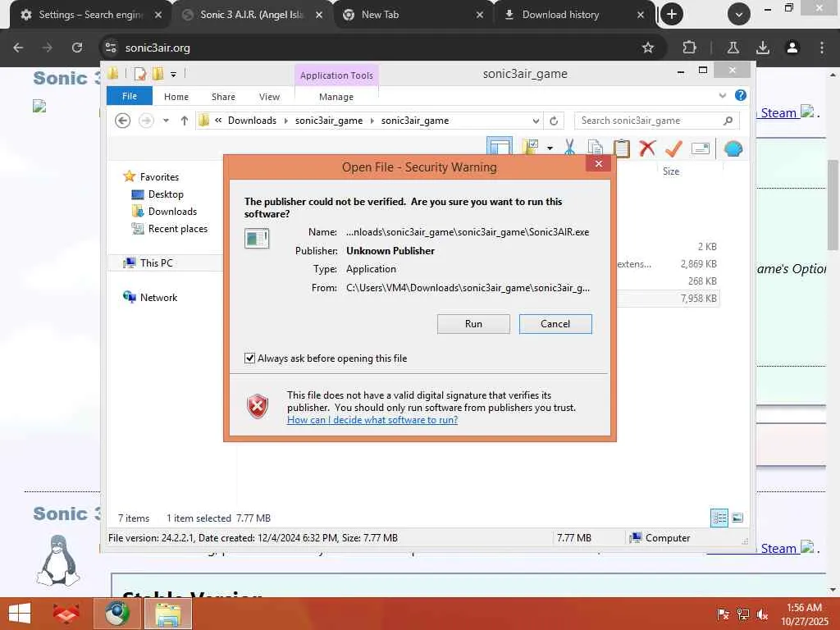This screenshot has width=840, height=630.
Task: Click new folder icon in title bar
Action: click(x=157, y=73)
